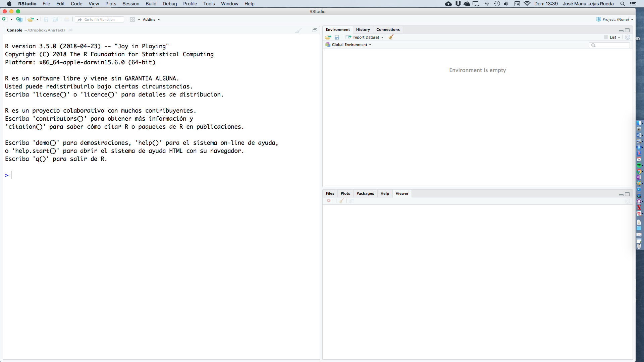The width and height of the screenshot is (644, 362).
Task: Click the Viewer show in new window icon
Action: [352, 201]
